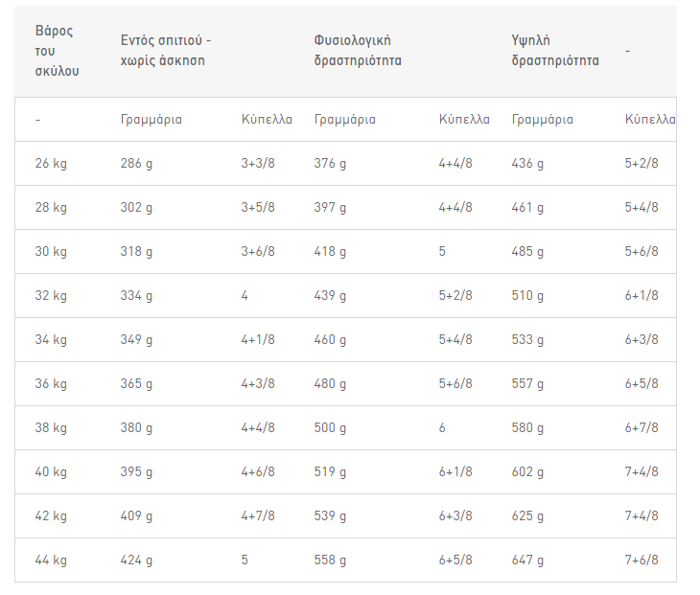Viewport: 700px width, 595px height.
Task: Click the 286 g value
Action: pos(136,163)
